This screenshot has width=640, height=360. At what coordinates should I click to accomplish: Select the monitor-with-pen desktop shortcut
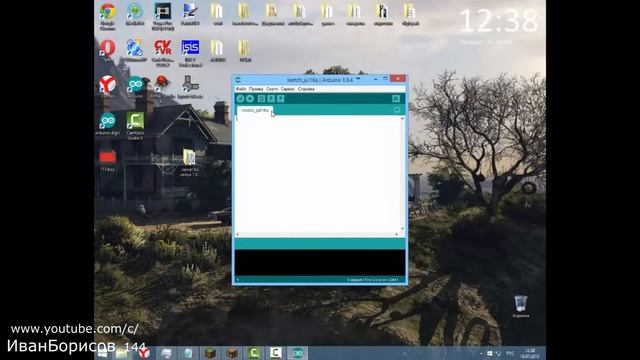(190, 14)
